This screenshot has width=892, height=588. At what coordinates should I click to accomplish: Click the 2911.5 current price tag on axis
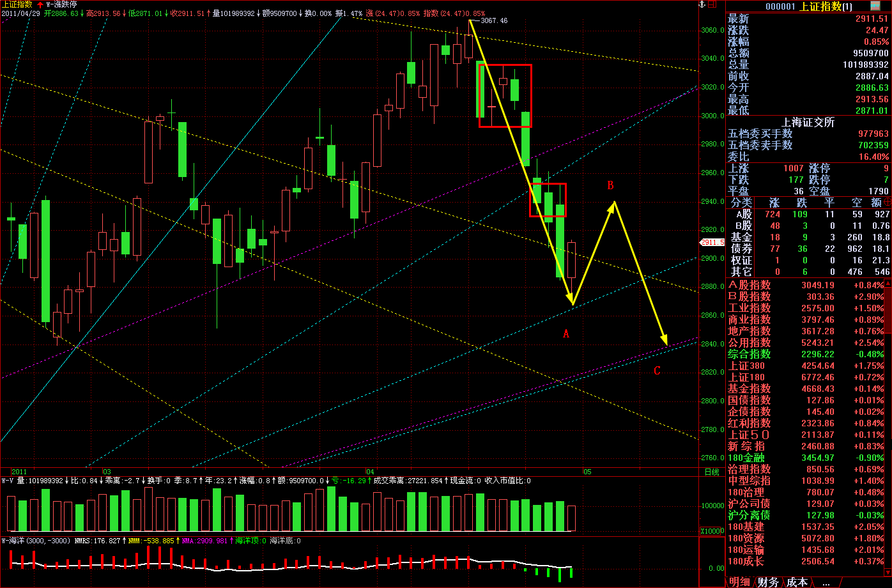(711, 243)
